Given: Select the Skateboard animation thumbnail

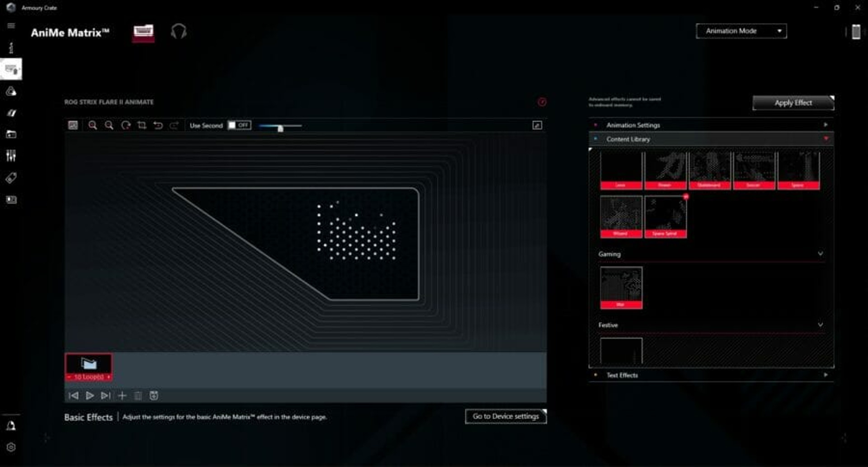Looking at the screenshot, I should coord(709,170).
